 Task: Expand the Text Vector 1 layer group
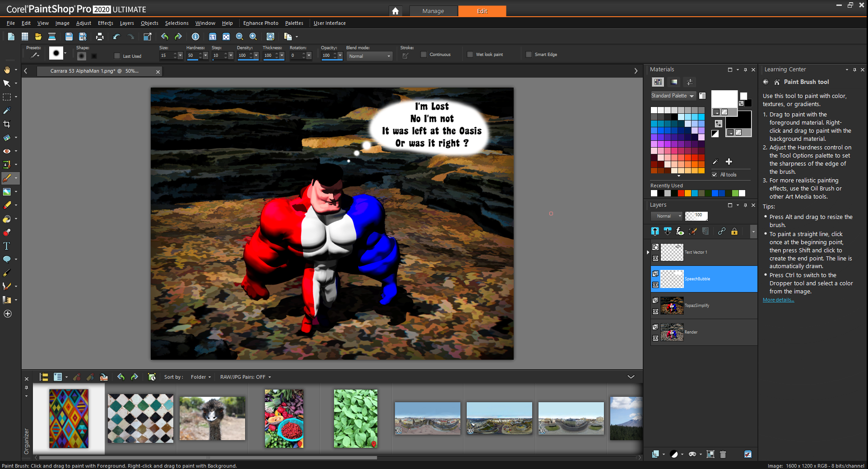(x=648, y=252)
